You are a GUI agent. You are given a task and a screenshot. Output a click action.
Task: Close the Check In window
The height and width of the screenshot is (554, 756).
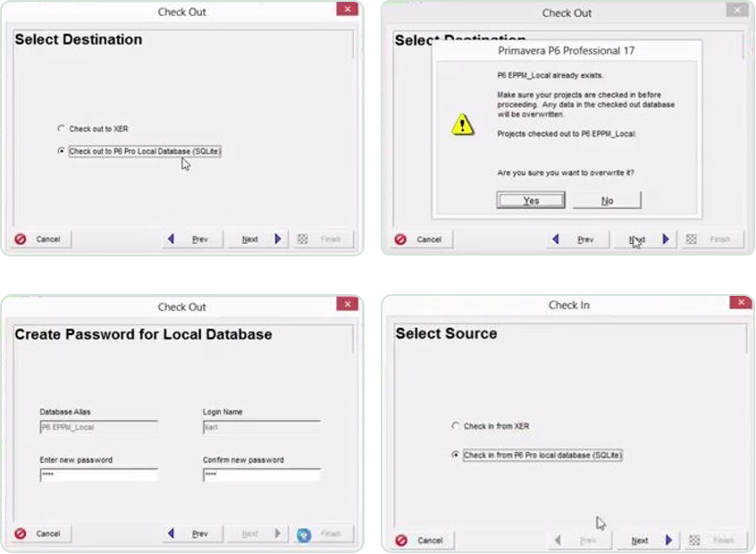pos(741,302)
